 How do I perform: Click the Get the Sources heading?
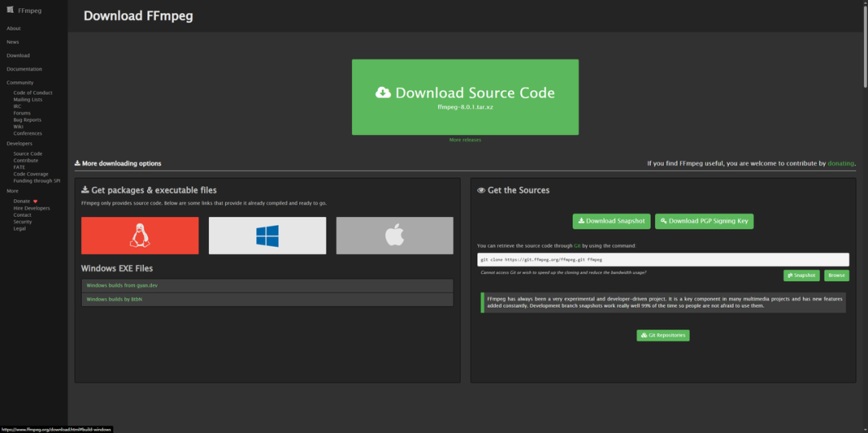[513, 190]
